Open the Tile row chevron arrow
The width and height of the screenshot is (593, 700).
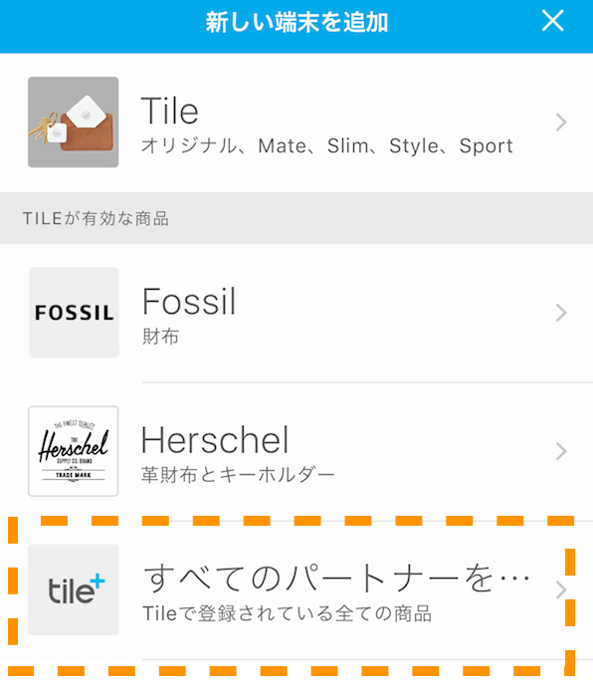561,122
